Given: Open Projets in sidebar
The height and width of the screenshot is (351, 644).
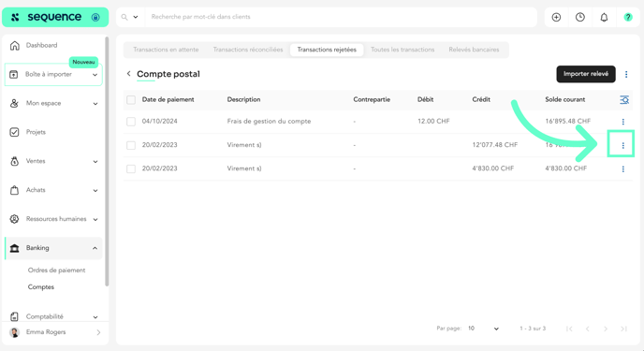Looking at the screenshot, I should [x=36, y=132].
